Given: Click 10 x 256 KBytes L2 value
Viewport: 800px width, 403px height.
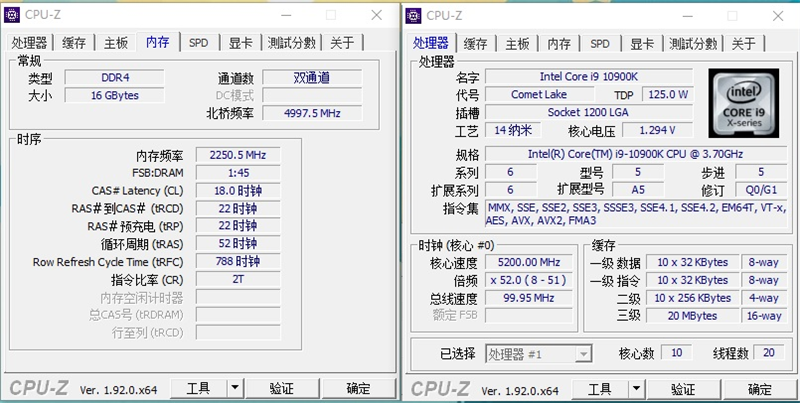Looking at the screenshot, I should [x=692, y=298].
